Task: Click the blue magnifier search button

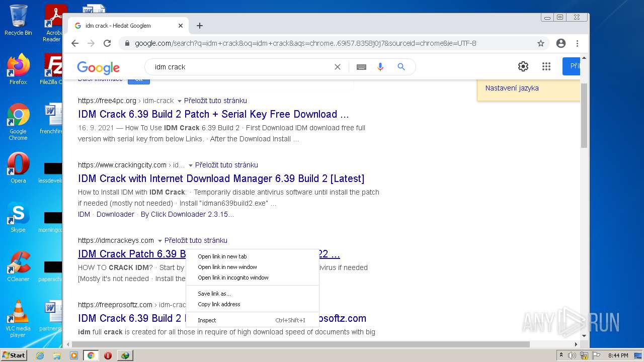Action: coord(401,67)
